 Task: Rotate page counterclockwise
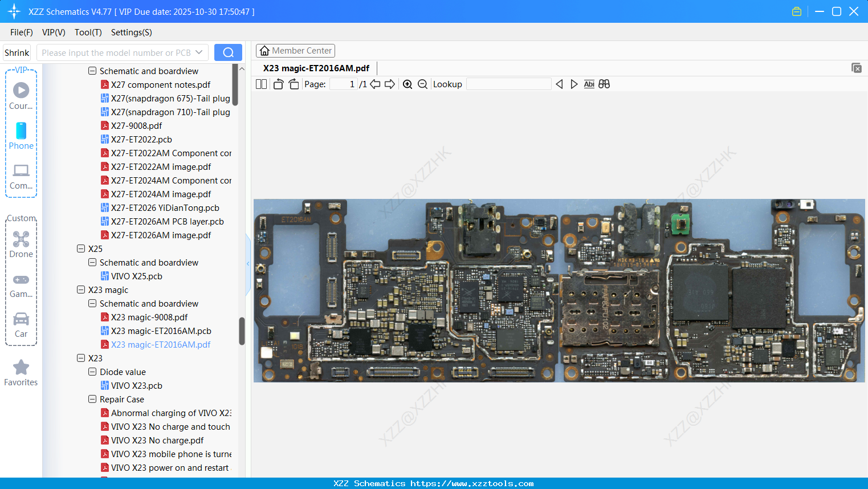(278, 84)
